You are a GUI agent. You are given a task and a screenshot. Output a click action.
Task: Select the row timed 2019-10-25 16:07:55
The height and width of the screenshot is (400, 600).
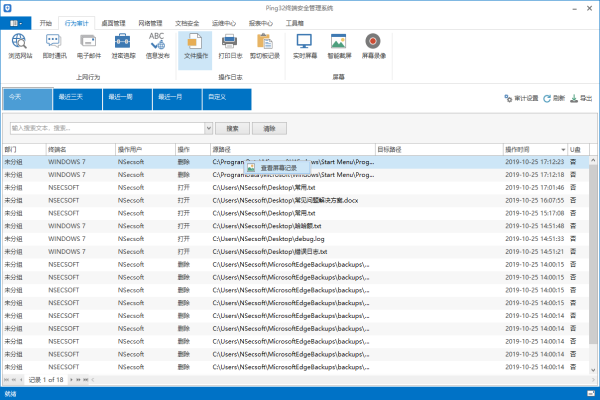296,201
